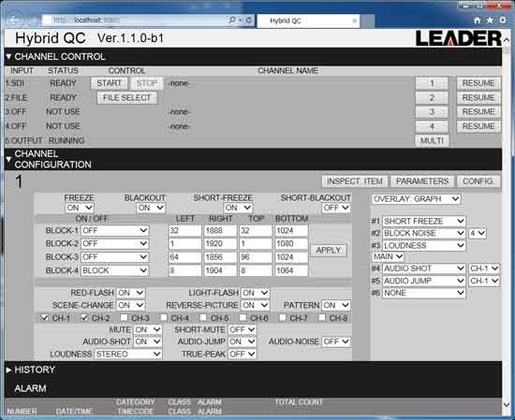Open the #1 SHORT FREEZE graph dropdown
The image size is (515, 420).
pyautogui.click(x=423, y=221)
